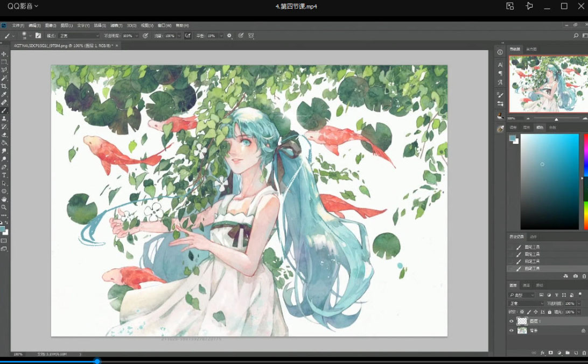Toggle lock transparent pixels
The height and width of the screenshot is (364, 588).
(x=522, y=312)
